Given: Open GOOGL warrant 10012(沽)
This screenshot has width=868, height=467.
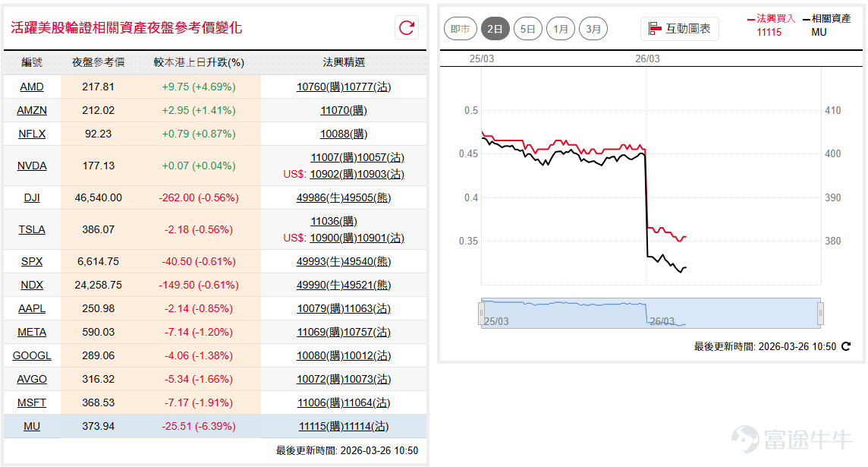Looking at the screenshot, I should 367,355.
